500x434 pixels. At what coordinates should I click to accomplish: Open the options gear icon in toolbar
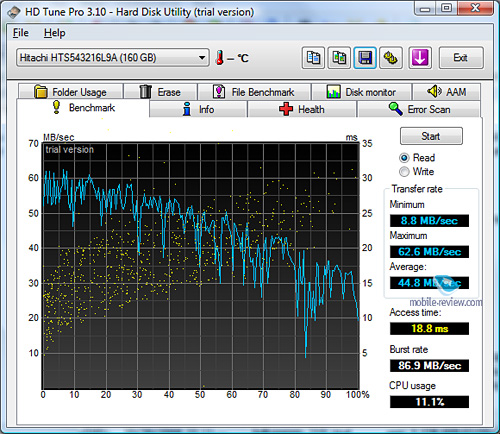(391, 58)
